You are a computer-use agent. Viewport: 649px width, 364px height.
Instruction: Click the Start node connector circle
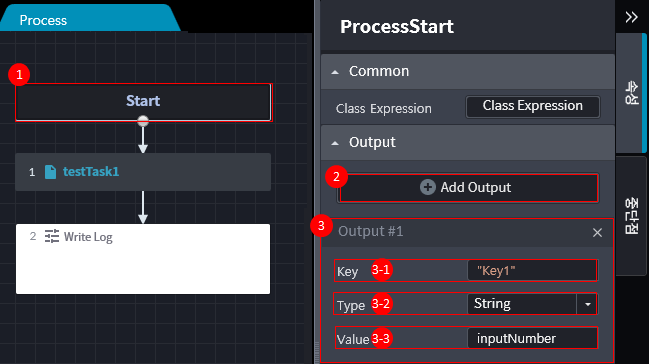click(143, 121)
